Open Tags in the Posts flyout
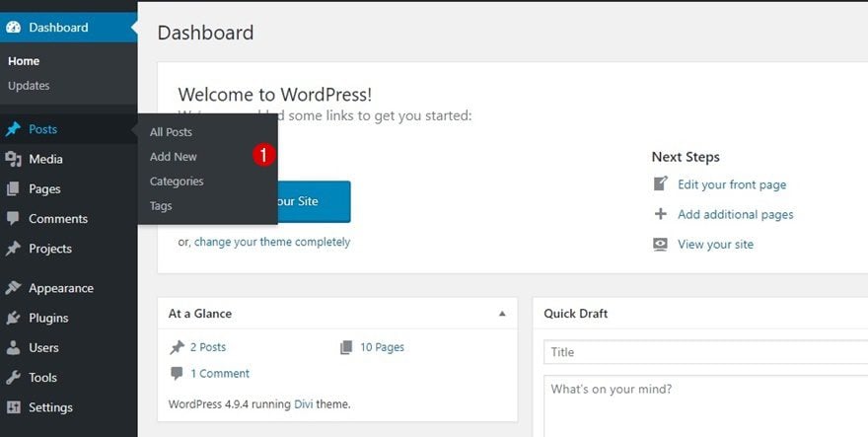 pyautogui.click(x=161, y=206)
